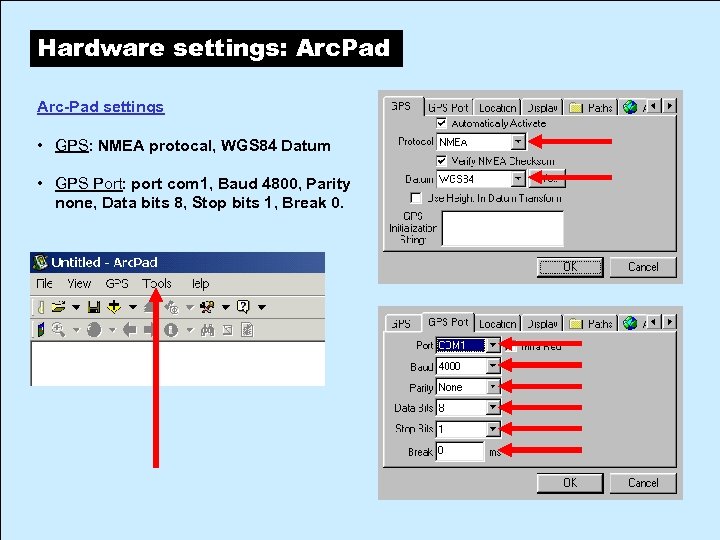The width and height of the screenshot is (720, 540).
Task: Open the Protocol NMEA dropdown
Action: coord(518,142)
